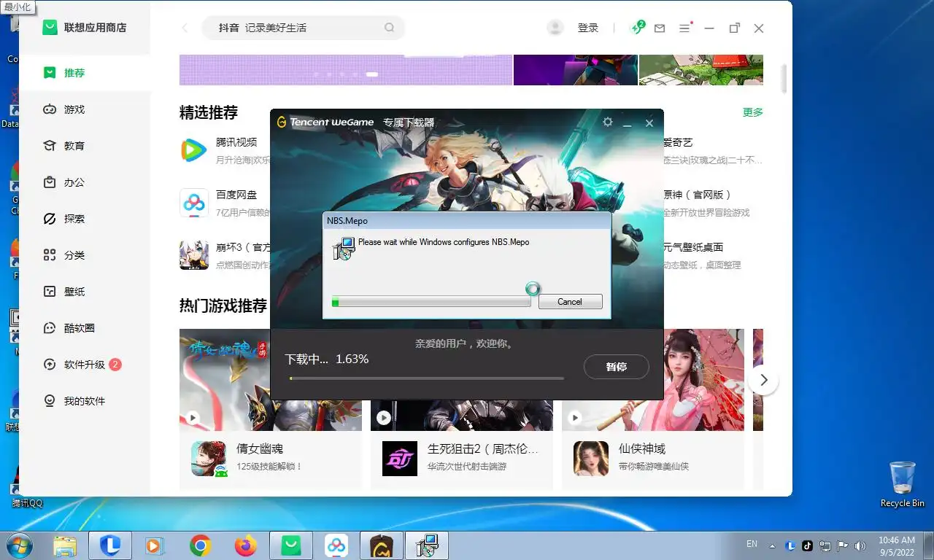Open Google Chrome from the taskbar

[201, 545]
